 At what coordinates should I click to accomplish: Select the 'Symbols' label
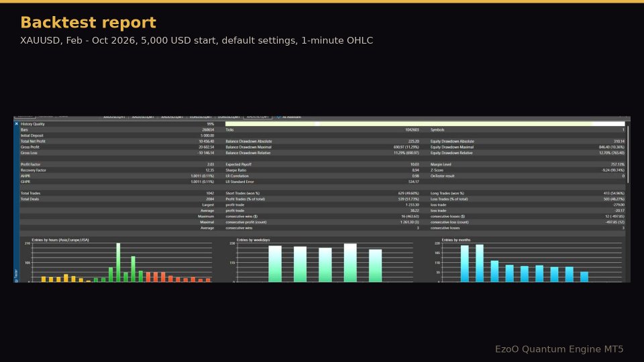437,129
